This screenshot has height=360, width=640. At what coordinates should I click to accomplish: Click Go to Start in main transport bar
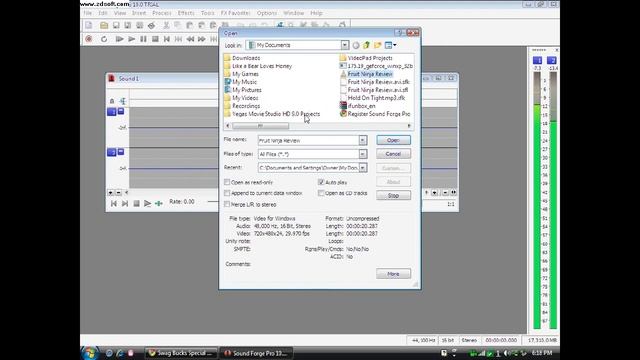pyautogui.click(x=167, y=39)
